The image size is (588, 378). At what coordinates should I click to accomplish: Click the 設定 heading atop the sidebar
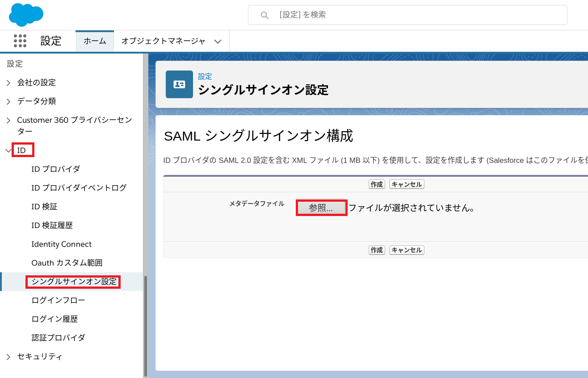[15, 64]
